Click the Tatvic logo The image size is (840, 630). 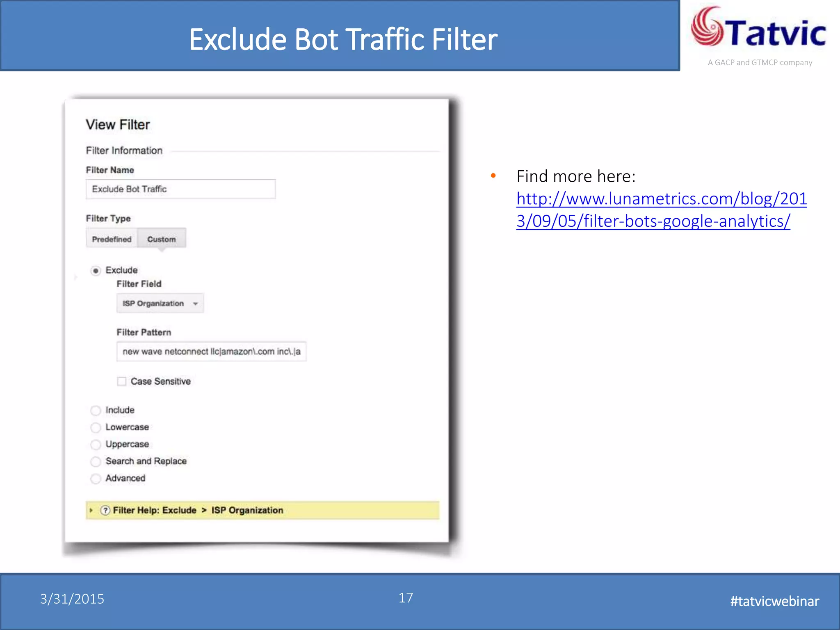click(758, 28)
